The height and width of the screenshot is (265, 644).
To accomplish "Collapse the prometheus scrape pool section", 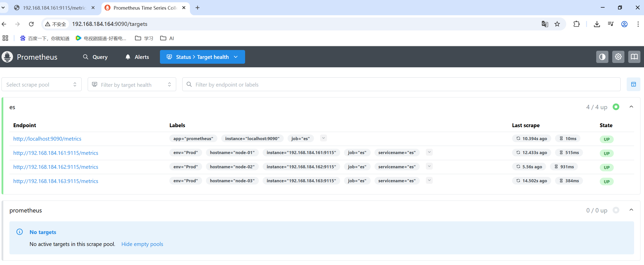I will [631, 210].
